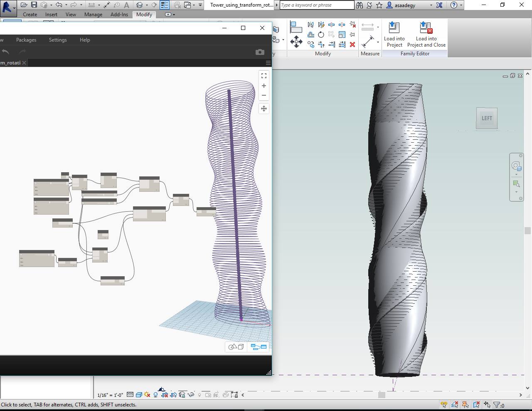532x411 pixels.
Task: Select the Move tool in the Modify panel
Action: [x=296, y=41]
